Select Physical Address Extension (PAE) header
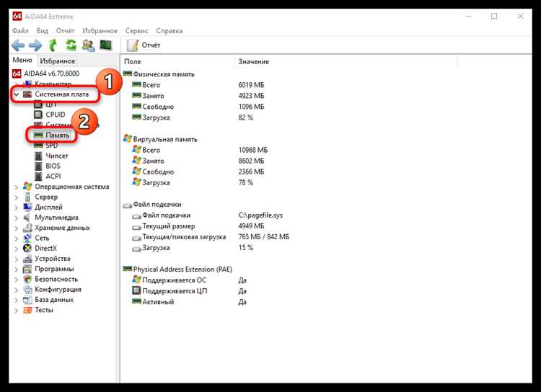This screenshot has height=392, width=541. 182,269
